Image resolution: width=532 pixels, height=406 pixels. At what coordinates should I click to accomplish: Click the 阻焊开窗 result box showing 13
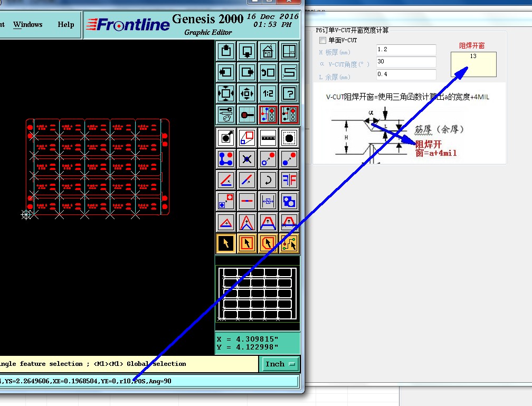pyautogui.click(x=473, y=64)
